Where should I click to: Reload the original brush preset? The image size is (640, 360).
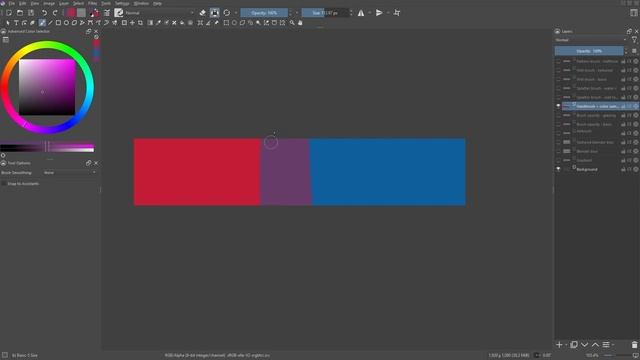[x=227, y=13]
